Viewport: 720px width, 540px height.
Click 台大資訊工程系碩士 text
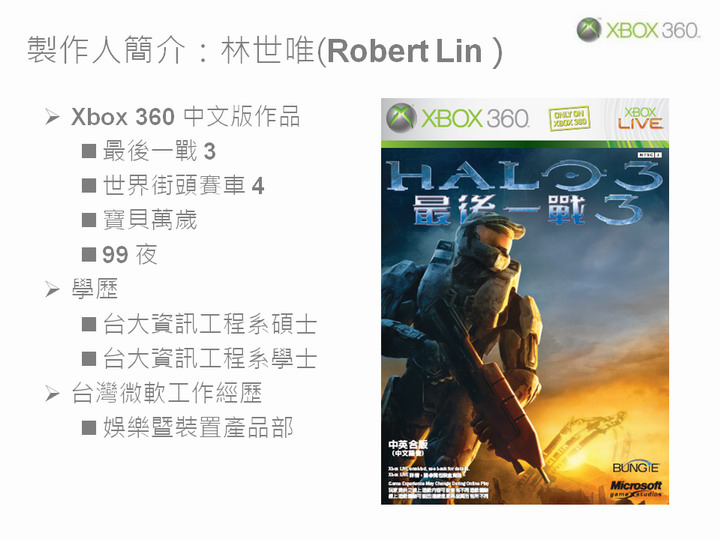210,324
